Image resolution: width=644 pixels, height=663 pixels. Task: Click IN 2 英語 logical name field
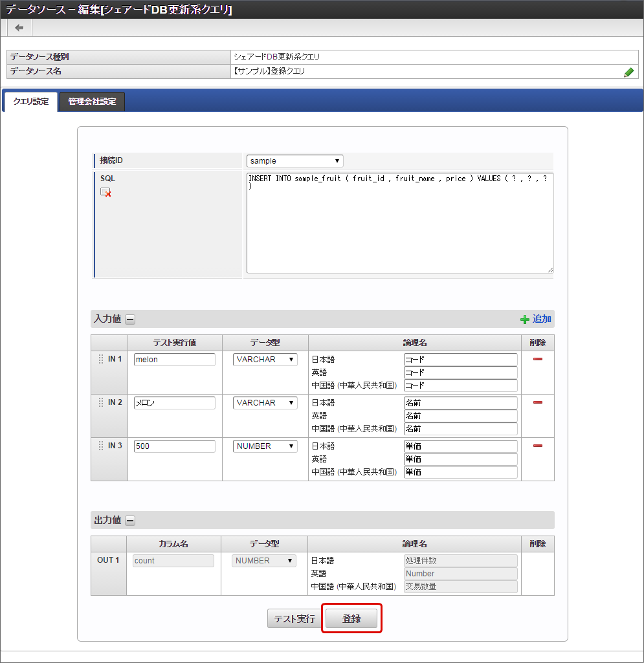461,416
